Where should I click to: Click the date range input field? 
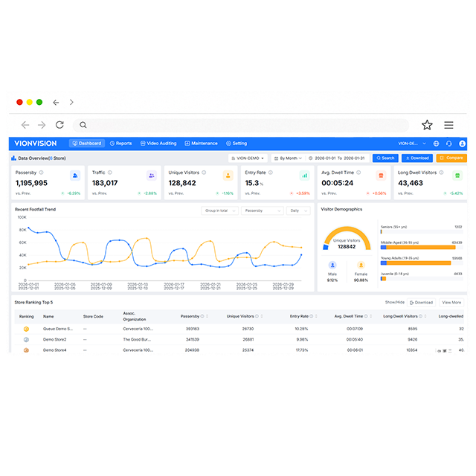click(339, 158)
